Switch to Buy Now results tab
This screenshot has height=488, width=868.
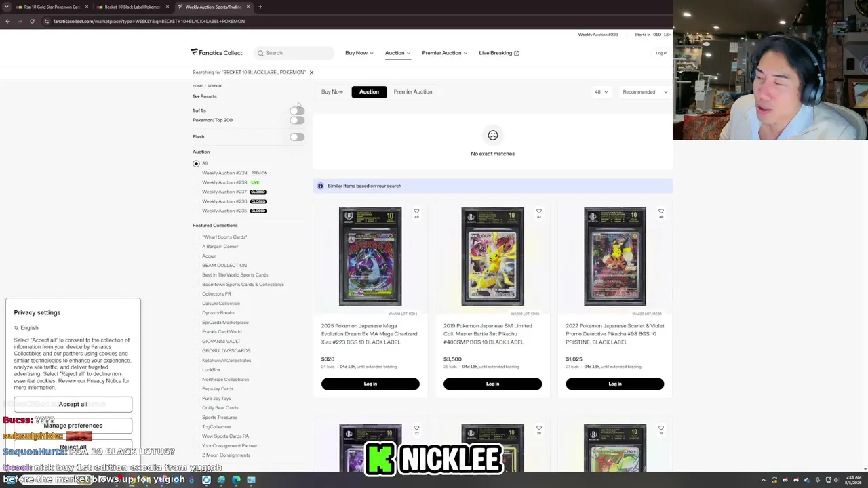point(332,92)
